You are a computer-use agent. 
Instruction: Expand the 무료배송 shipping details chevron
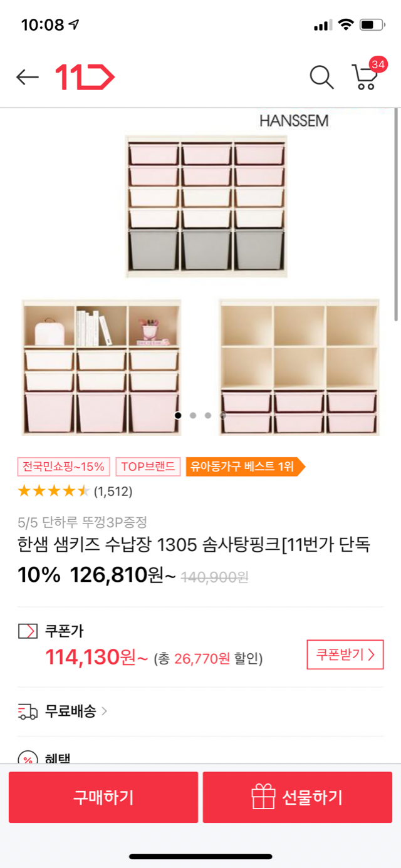click(x=105, y=711)
